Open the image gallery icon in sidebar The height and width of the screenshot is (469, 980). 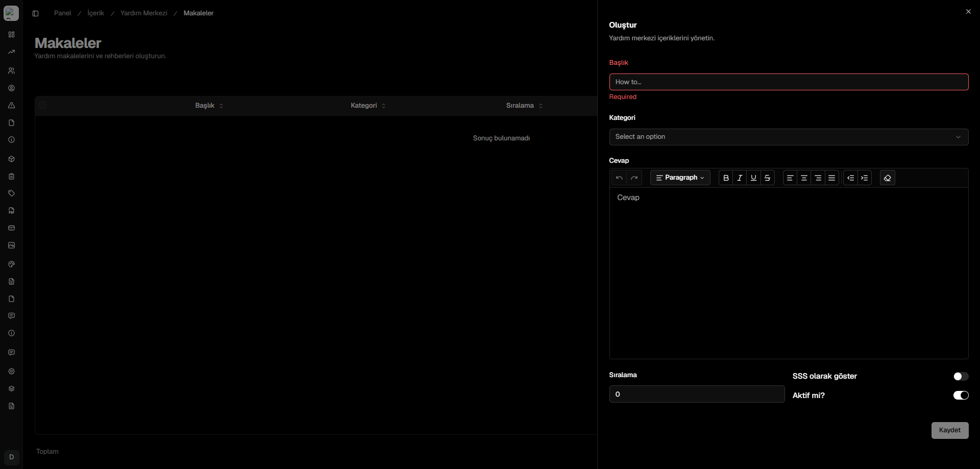[x=11, y=245]
